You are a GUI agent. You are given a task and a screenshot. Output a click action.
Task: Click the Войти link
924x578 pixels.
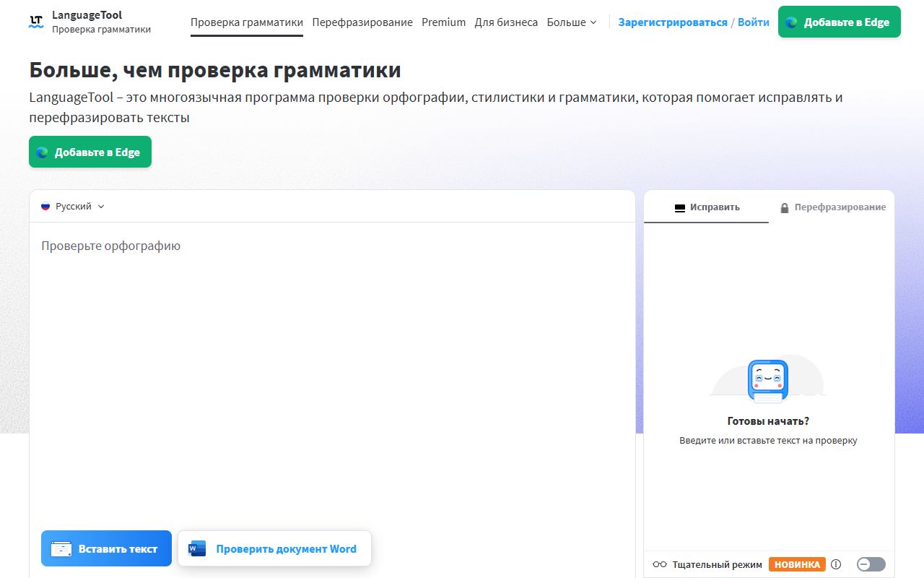(754, 22)
